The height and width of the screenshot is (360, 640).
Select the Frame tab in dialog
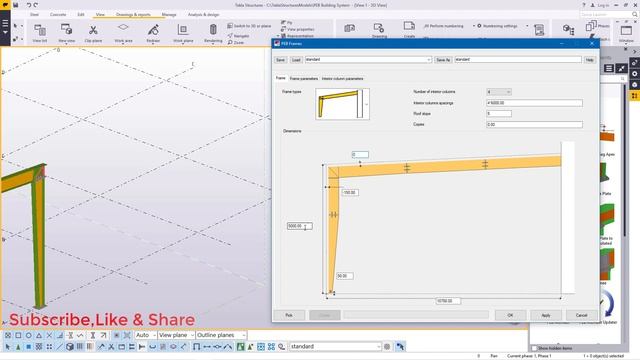[x=281, y=78]
